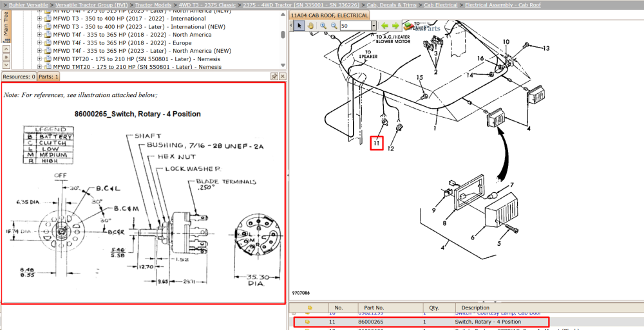Screen dimensions: 644x330
Task: Go to previous illustration with left green arrow
Action: click(x=384, y=26)
